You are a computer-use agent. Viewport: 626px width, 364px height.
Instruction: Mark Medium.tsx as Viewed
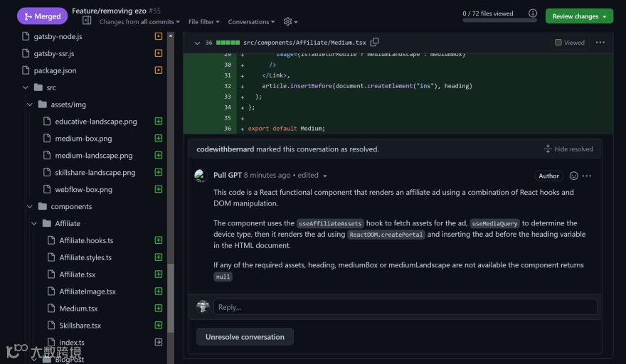(558, 43)
